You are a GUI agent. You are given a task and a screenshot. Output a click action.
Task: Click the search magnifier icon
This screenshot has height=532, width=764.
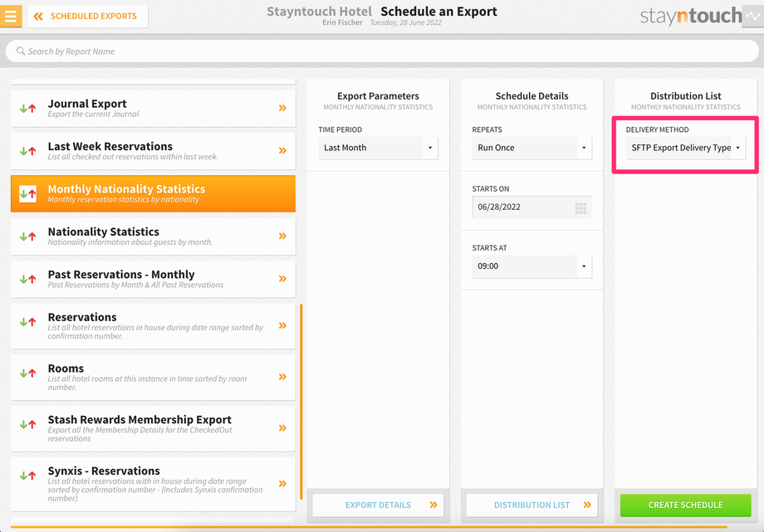coord(21,51)
